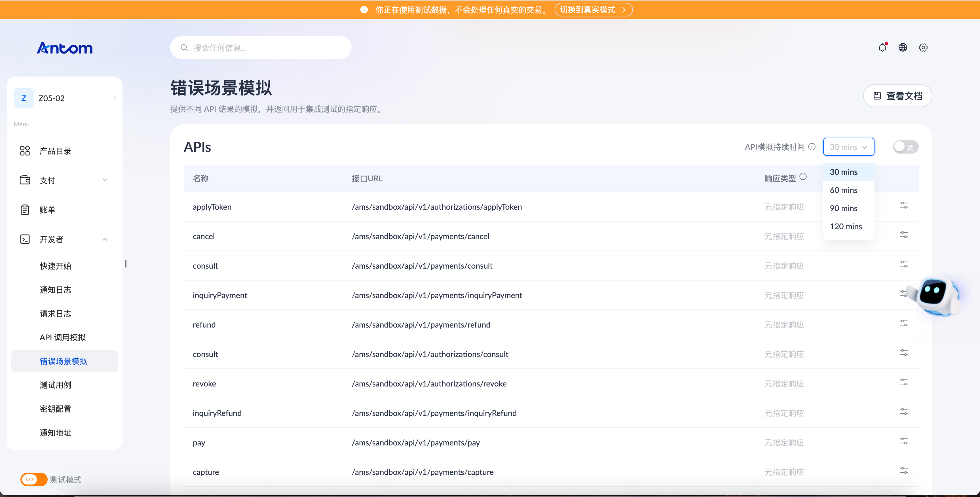Screen dimensions: 980x497
Task: Open settings sliders for applyToken row
Action: click(x=904, y=206)
